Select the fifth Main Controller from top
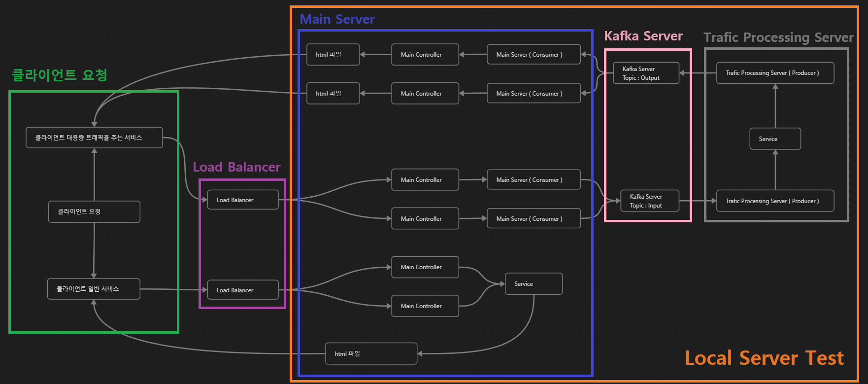Viewport: 868px width, 384px height. click(x=425, y=267)
